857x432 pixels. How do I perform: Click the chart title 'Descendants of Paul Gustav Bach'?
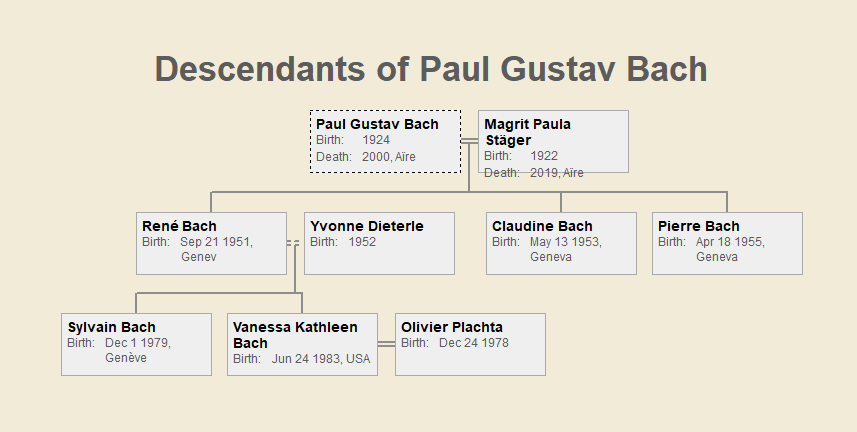tap(431, 69)
